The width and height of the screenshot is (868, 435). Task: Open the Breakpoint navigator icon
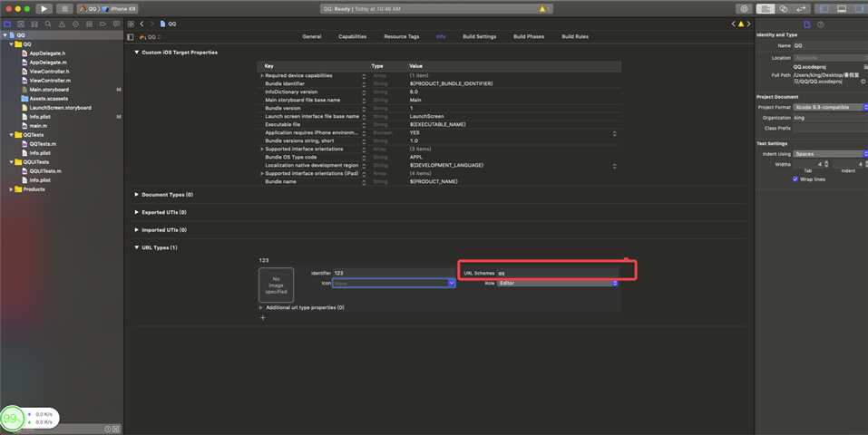point(103,24)
